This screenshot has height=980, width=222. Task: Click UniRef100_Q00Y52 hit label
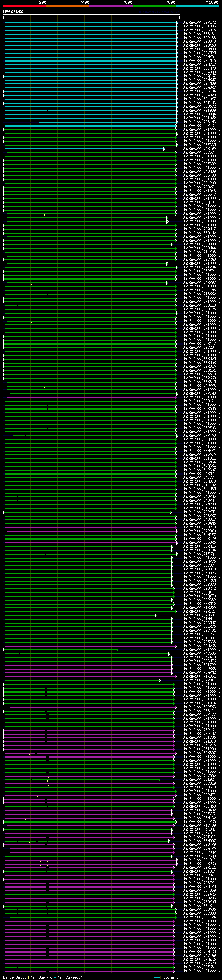click(x=199, y=512)
